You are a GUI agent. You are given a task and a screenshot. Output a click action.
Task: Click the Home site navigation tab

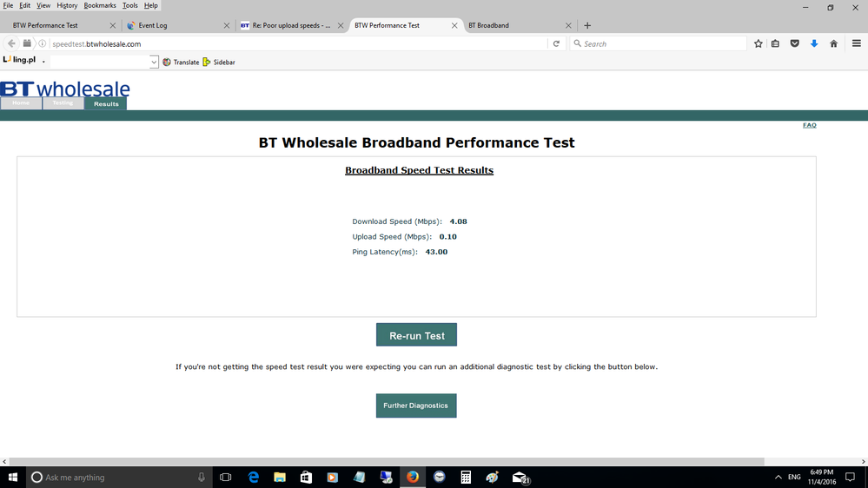click(21, 103)
